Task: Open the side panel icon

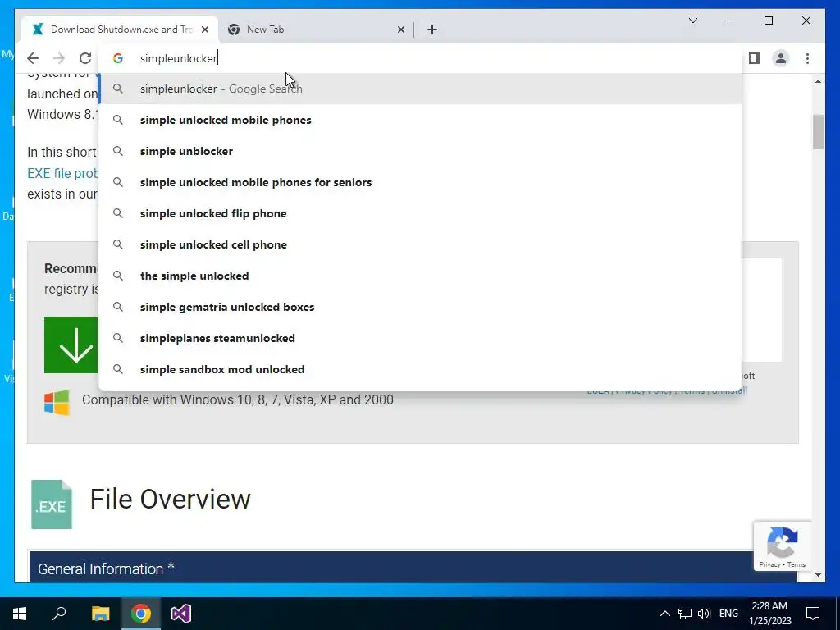Action: (x=755, y=58)
